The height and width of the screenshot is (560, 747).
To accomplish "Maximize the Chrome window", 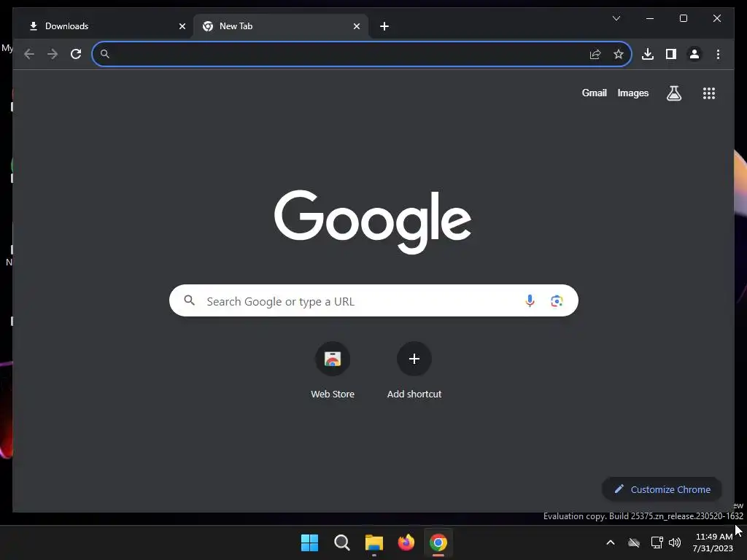I will pyautogui.click(x=683, y=18).
